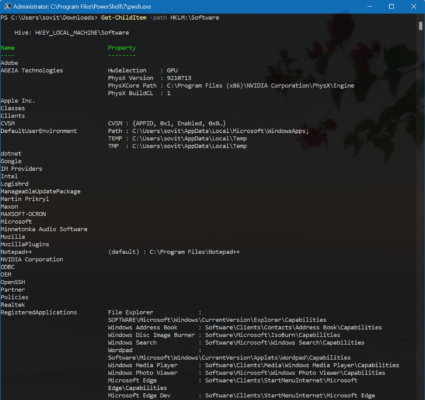Select the MAXSOFT-OCRON entry
This screenshot has width=425, height=400.
point(23,214)
